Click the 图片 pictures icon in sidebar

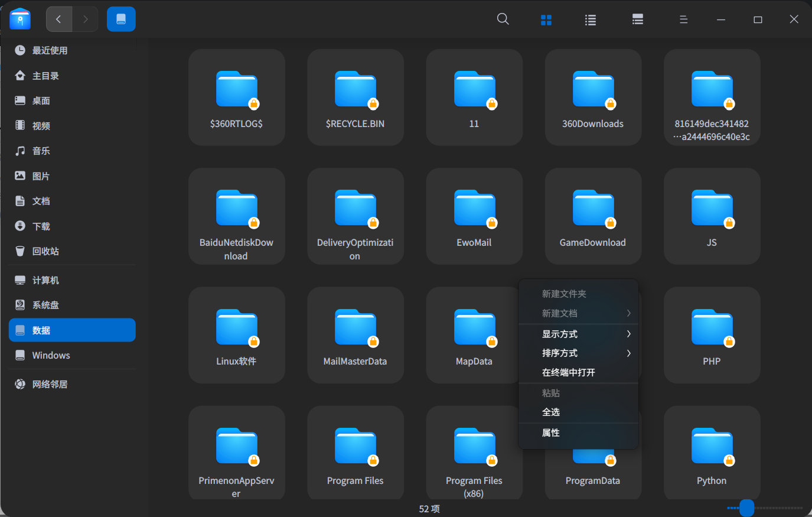(x=20, y=175)
